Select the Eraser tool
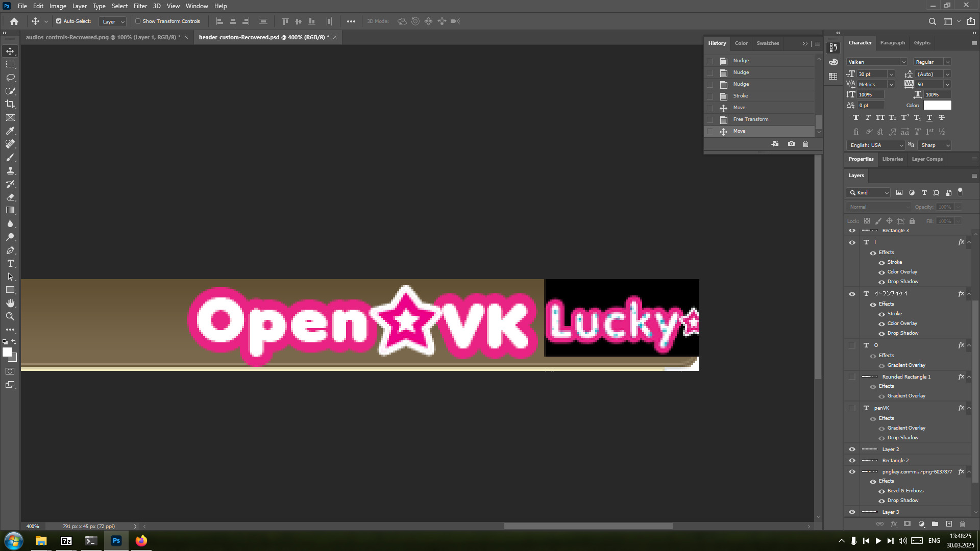The width and height of the screenshot is (980, 551). 10,197
